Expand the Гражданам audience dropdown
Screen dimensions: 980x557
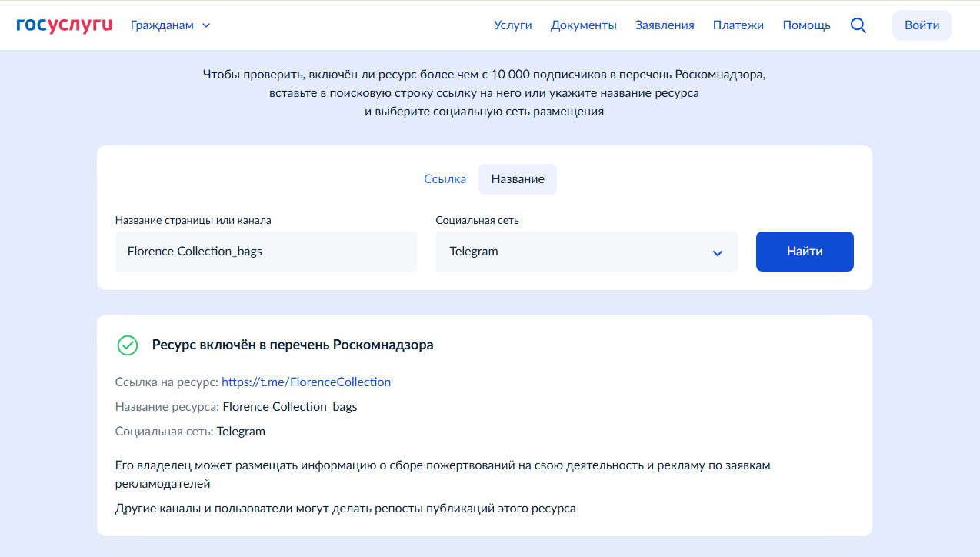tap(171, 25)
